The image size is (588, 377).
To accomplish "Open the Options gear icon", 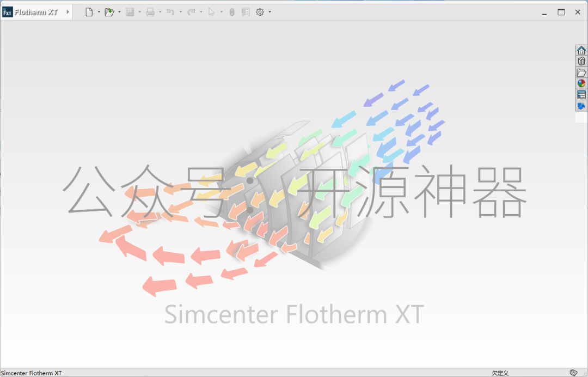I will (x=260, y=12).
